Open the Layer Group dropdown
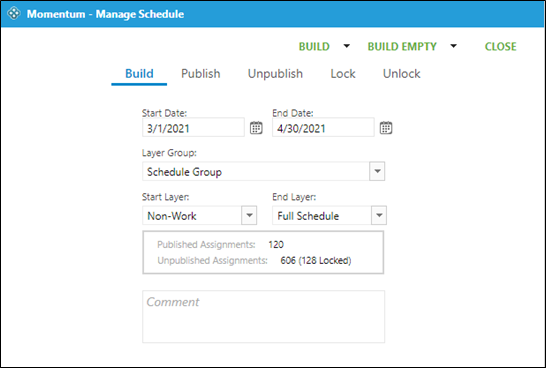This screenshot has width=546, height=368. [x=377, y=171]
